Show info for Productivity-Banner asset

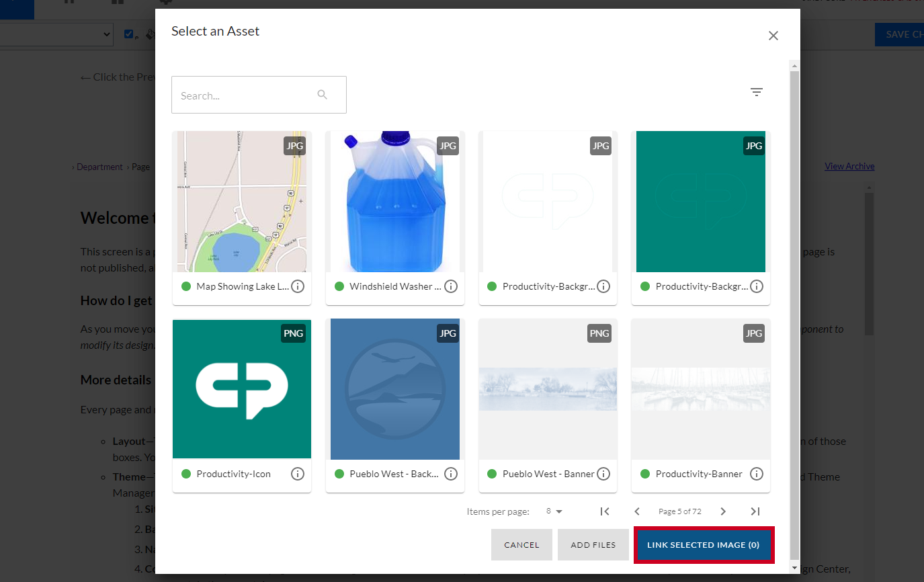pyautogui.click(x=757, y=474)
